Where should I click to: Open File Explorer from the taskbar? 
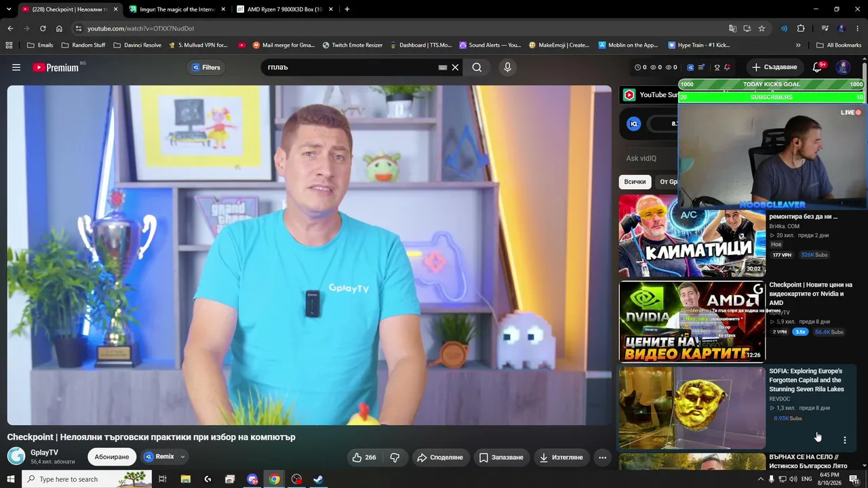[186, 479]
